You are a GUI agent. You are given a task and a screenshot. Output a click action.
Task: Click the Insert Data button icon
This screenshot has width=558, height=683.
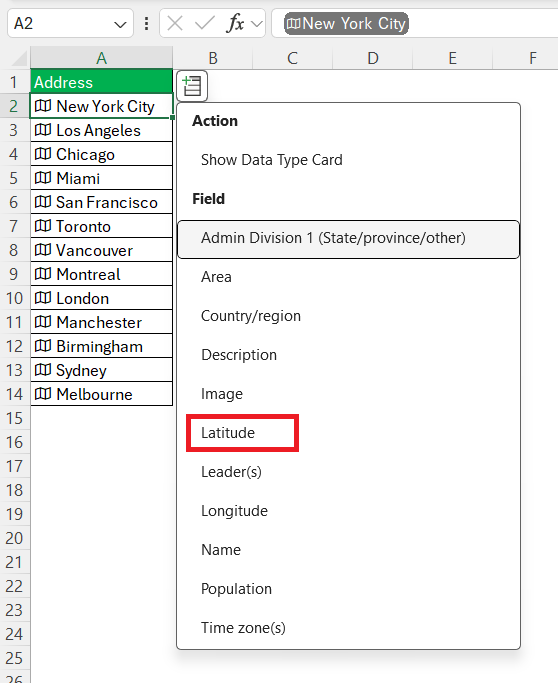pos(192,85)
